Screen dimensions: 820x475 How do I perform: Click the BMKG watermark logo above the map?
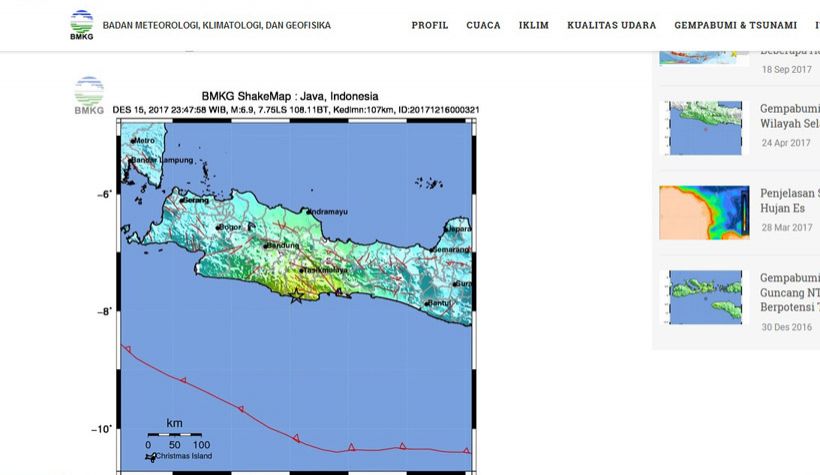tap(89, 96)
